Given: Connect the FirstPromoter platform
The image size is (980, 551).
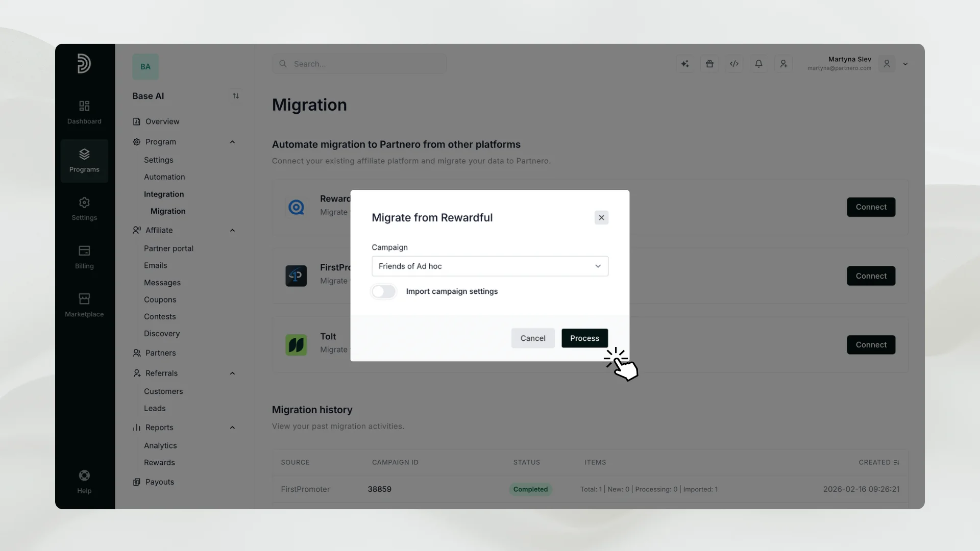Looking at the screenshot, I should [871, 276].
